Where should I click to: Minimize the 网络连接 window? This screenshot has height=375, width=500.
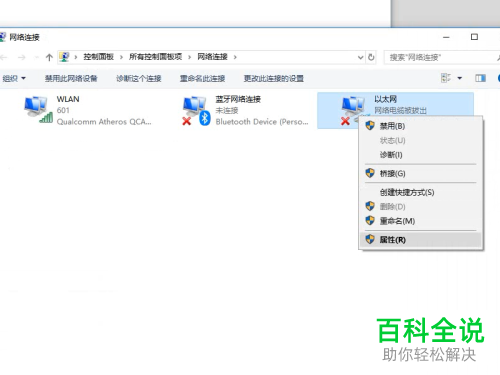click(446, 37)
